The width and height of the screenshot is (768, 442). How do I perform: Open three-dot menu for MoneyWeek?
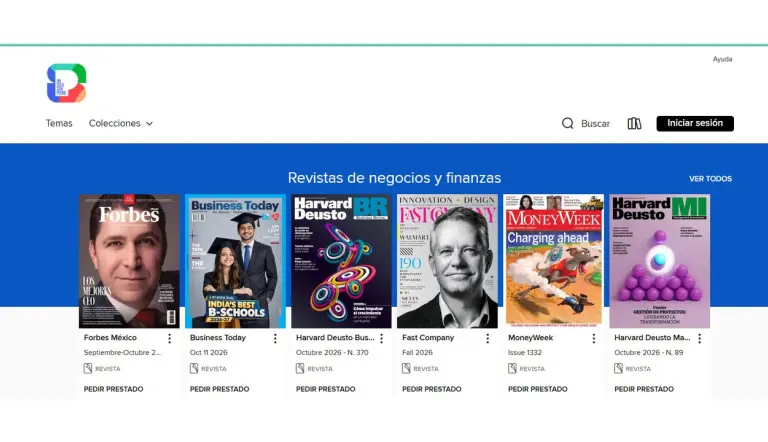pos(594,338)
